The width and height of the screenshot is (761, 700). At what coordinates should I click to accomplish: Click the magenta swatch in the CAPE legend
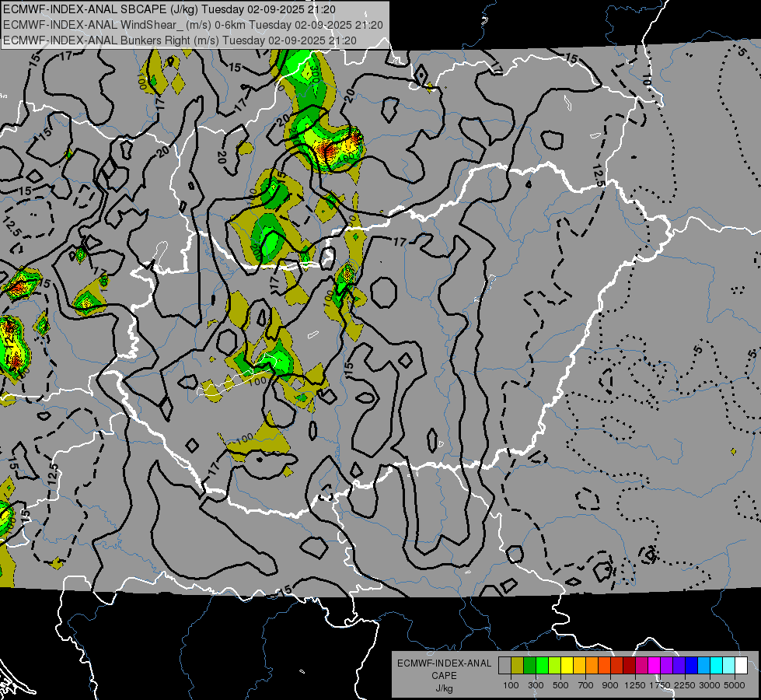tap(655, 666)
